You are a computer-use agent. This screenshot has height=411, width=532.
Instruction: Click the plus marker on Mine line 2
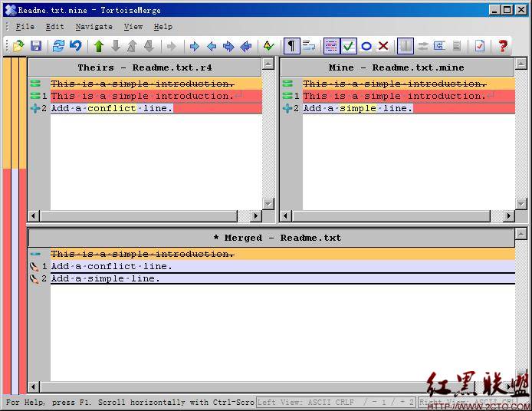pos(287,108)
